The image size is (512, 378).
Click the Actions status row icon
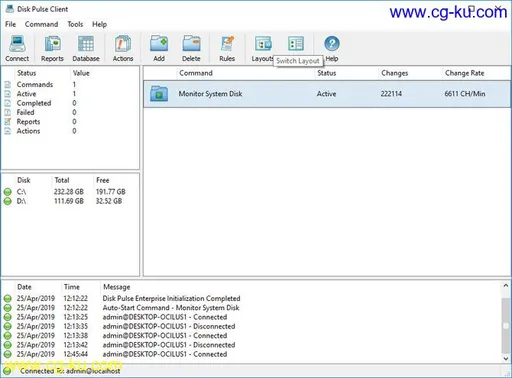click(8, 131)
